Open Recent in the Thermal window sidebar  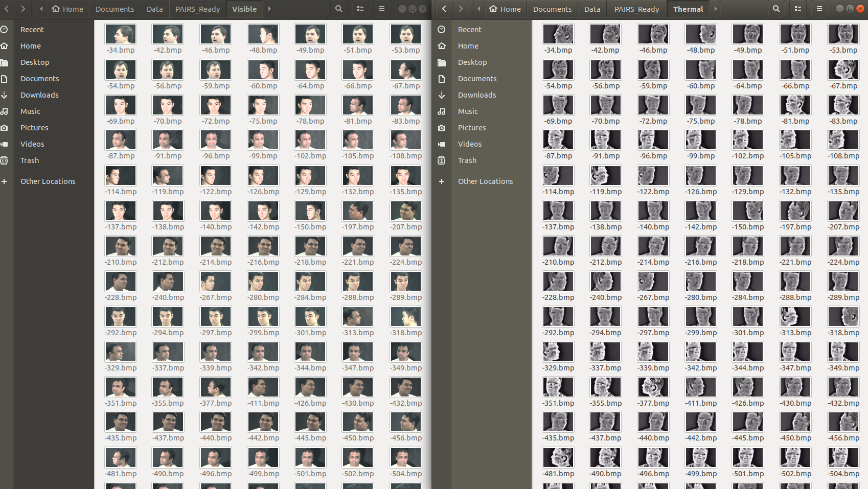click(x=469, y=30)
